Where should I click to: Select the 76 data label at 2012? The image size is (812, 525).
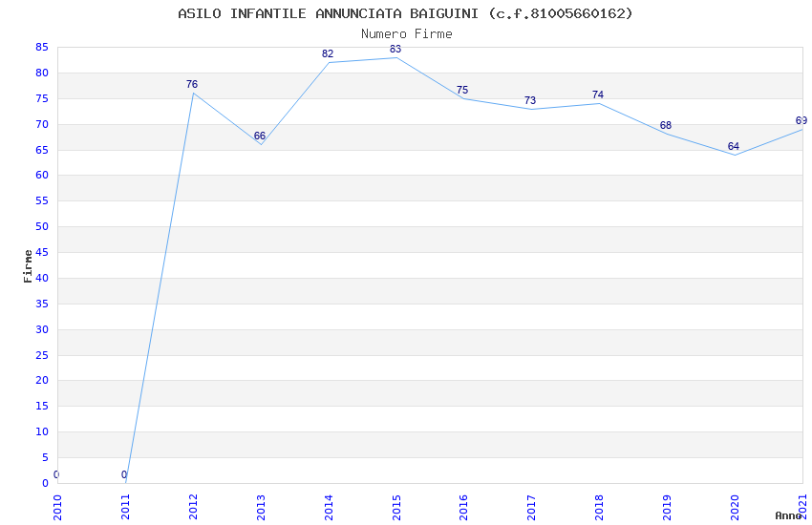[192, 84]
